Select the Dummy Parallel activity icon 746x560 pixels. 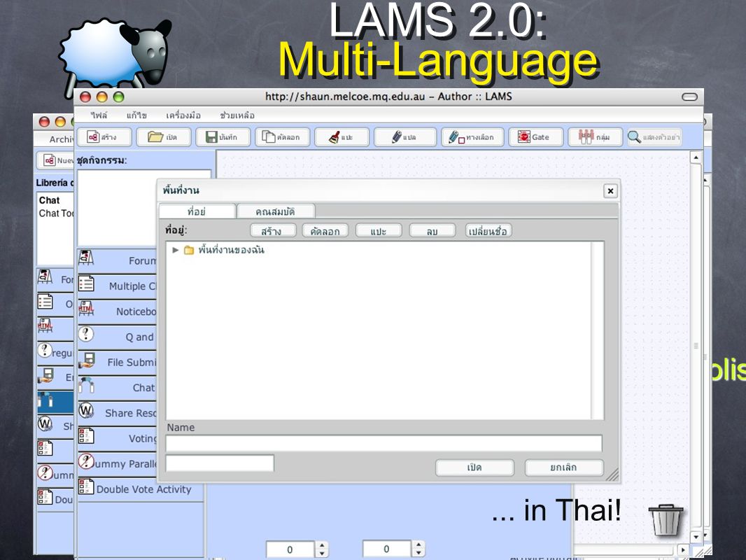click(x=86, y=461)
